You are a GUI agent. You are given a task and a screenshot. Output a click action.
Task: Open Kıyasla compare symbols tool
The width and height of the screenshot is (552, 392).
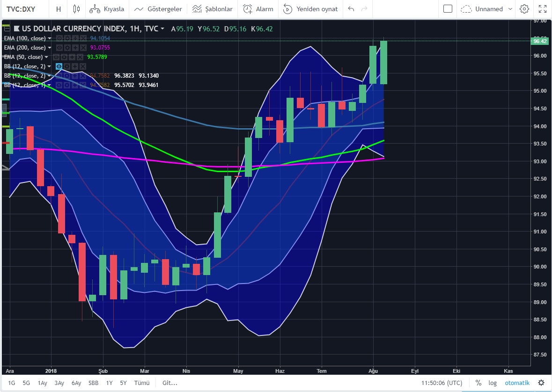click(x=107, y=9)
